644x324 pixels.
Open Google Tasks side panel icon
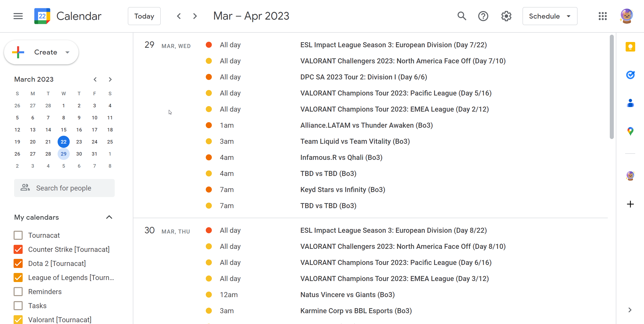pyautogui.click(x=630, y=75)
